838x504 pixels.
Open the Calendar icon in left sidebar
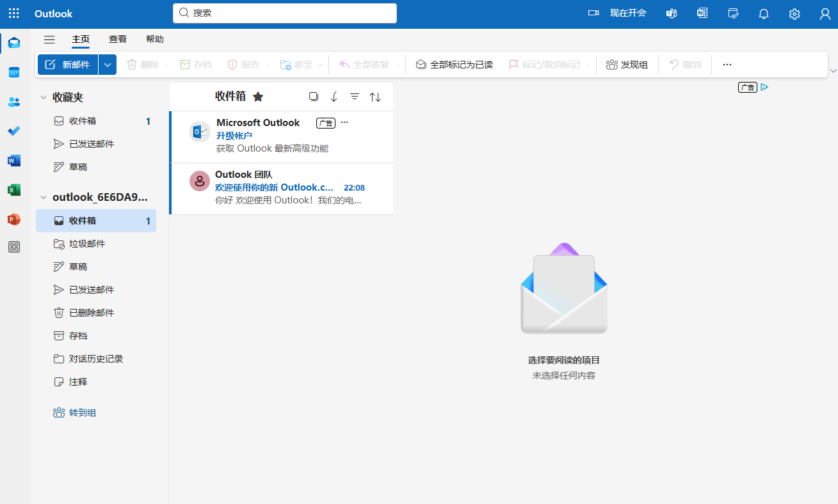coord(14,72)
